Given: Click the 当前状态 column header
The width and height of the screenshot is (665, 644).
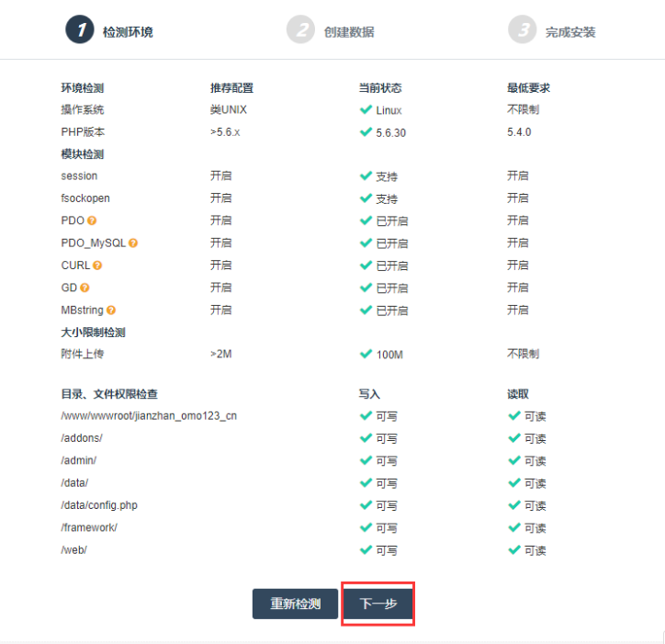Looking at the screenshot, I should [380, 88].
